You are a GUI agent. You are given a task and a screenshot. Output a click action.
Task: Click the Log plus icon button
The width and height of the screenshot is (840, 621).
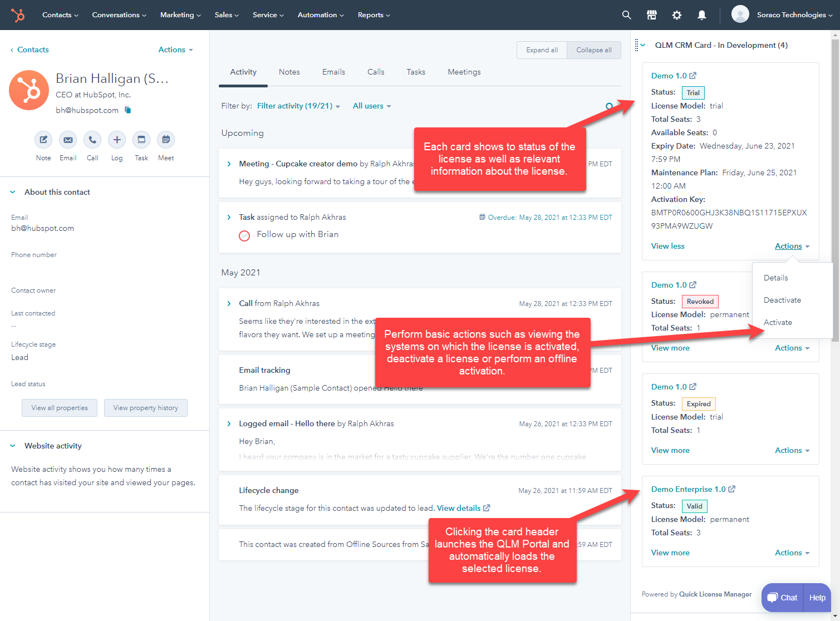117,140
